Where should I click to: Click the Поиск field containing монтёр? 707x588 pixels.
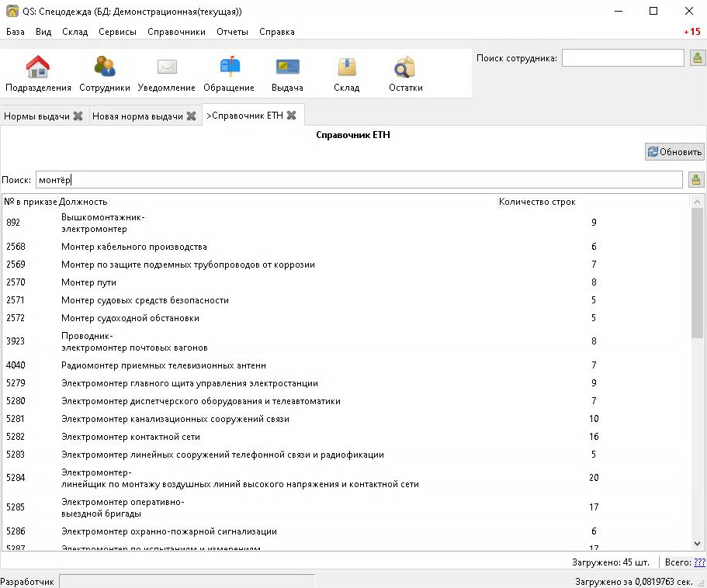click(x=359, y=180)
